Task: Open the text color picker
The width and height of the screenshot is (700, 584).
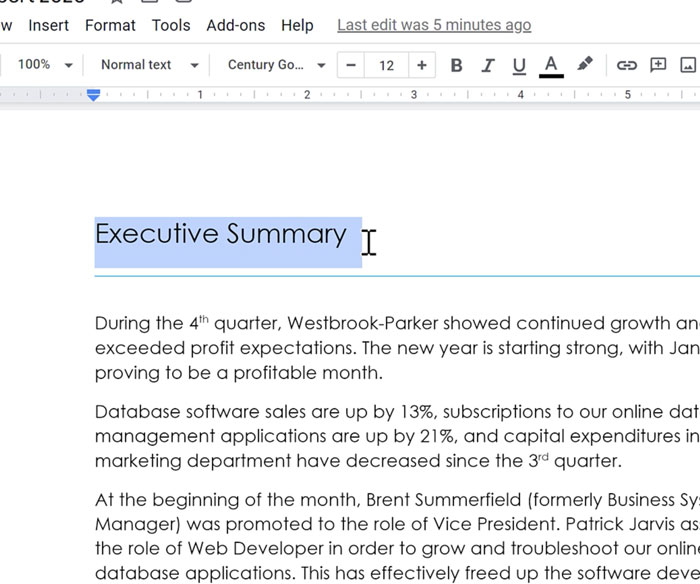Action: [551, 65]
